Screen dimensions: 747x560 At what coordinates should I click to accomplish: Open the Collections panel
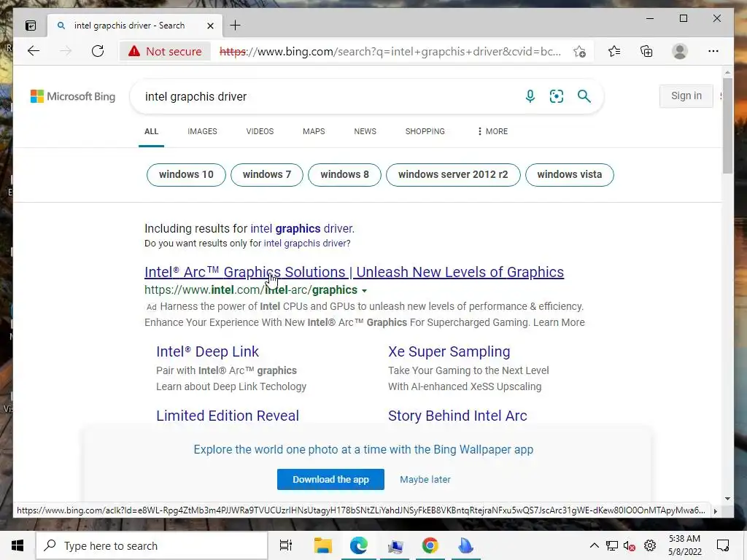646,51
